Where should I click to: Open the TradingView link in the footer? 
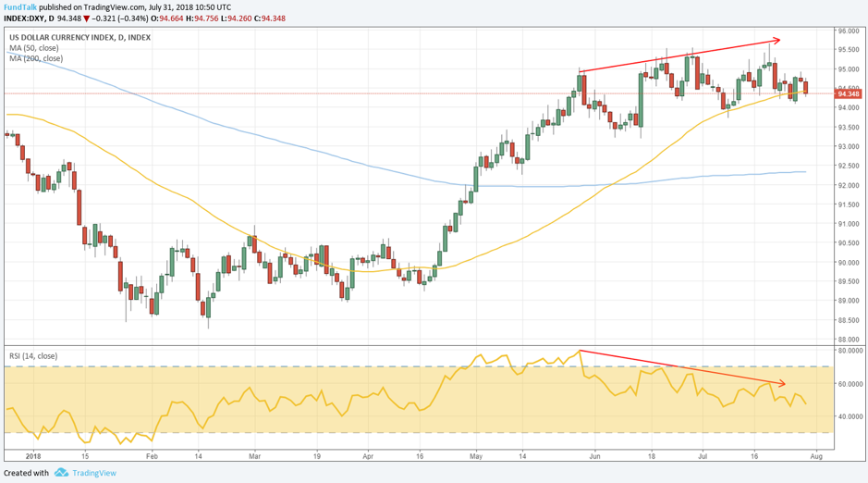pyautogui.click(x=95, y=473)
